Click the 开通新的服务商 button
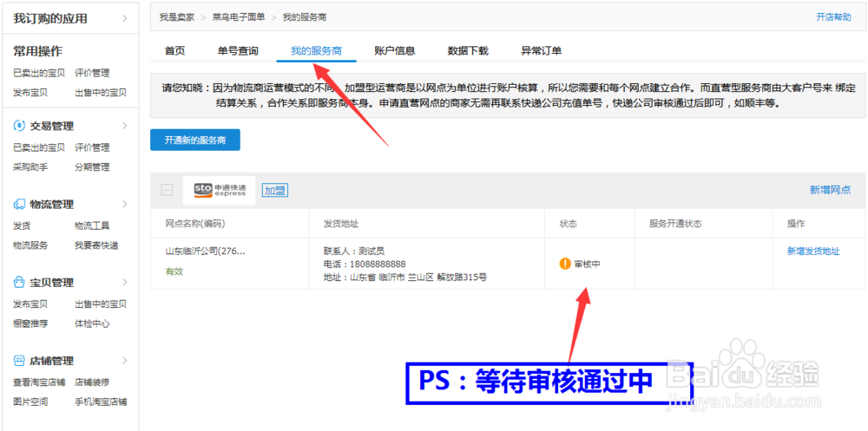868x431 pixels. click(x=194, y=140)
